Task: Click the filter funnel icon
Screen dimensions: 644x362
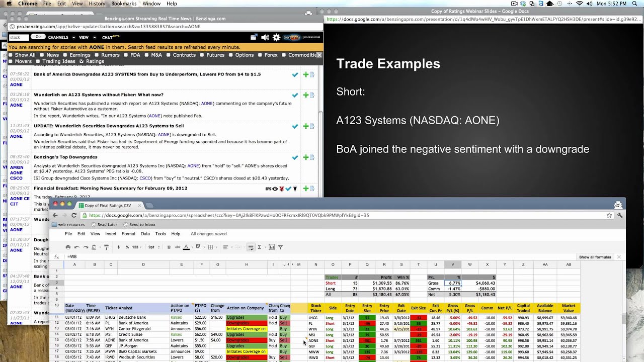Action: [x=280, y=247]
